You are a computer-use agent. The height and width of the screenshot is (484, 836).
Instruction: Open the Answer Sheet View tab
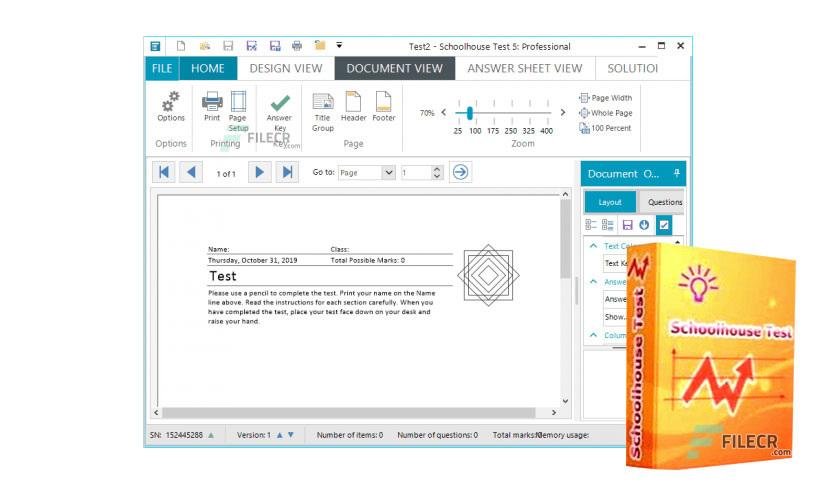[x=525, y=68]
